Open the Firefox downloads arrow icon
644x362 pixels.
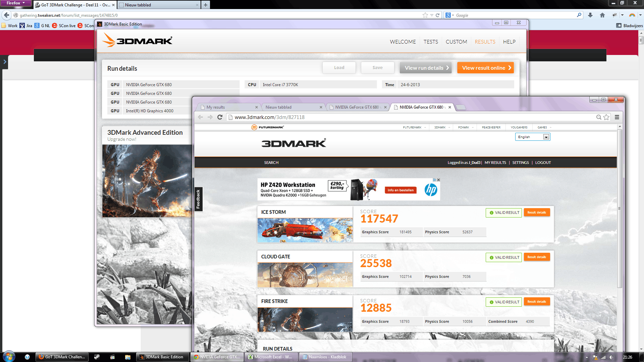coord(590,15)
